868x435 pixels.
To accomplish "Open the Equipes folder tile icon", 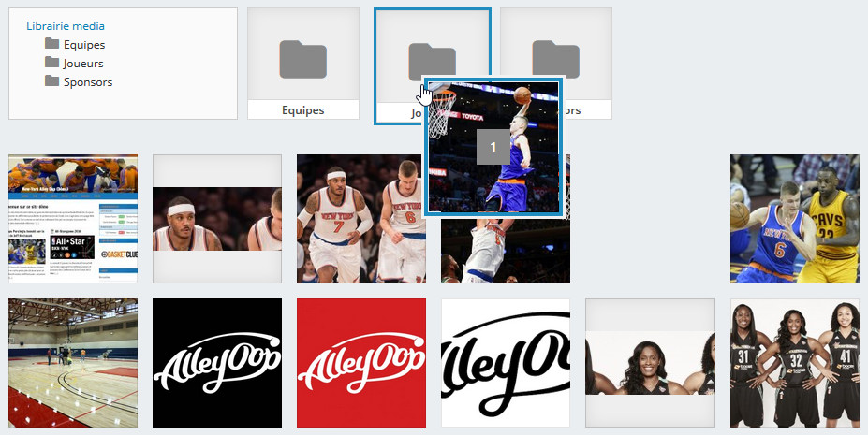I will (x=302, y=59).
